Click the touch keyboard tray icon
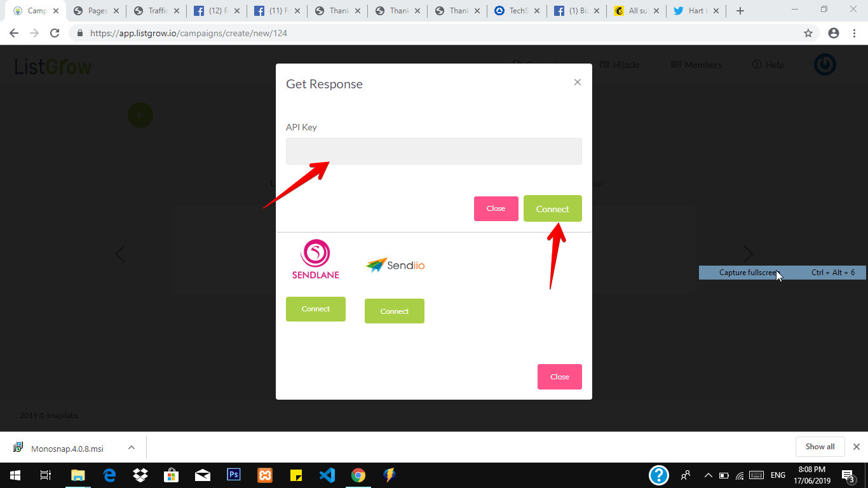 [x=756, y=475]
